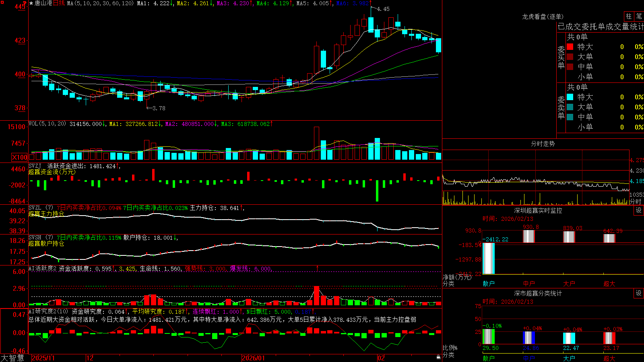644x362 pixels.
Task: Click the 已成交委托单成交量统计 header
Action: point(601,27)
